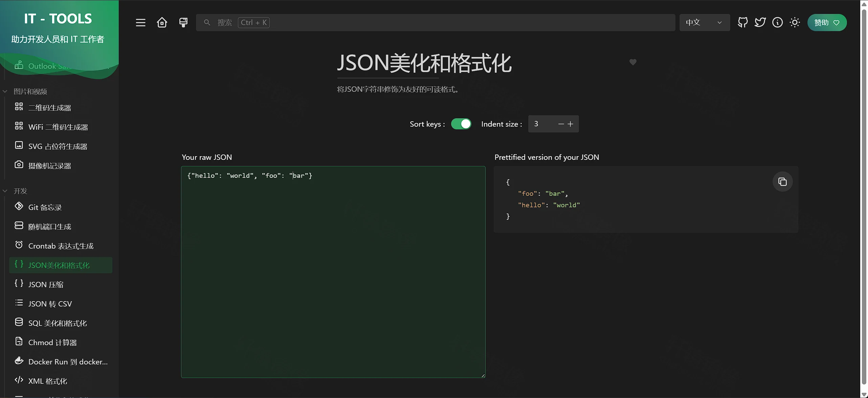Open 二维码生成器 tool
This screenshot has height=398, width=868.
(x=61, y=108)
